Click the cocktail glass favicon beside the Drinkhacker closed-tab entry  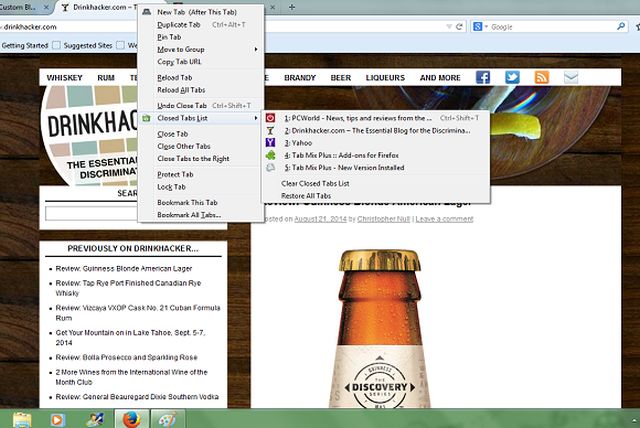pyautogui.click(x=270, y=131)
